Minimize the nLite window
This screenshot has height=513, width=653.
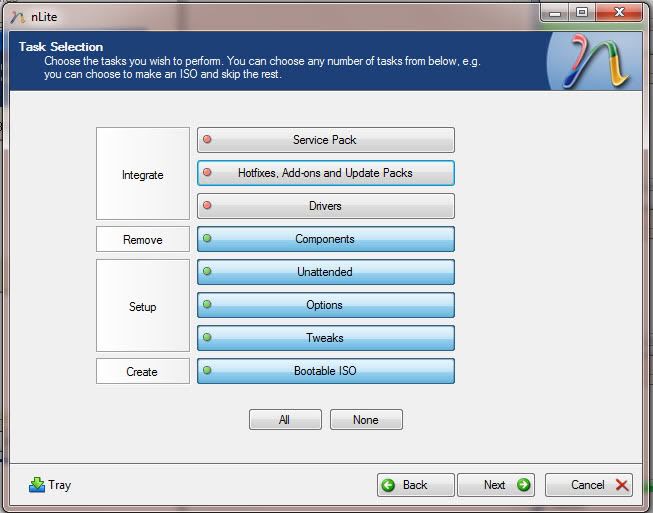tap(555, 13)
